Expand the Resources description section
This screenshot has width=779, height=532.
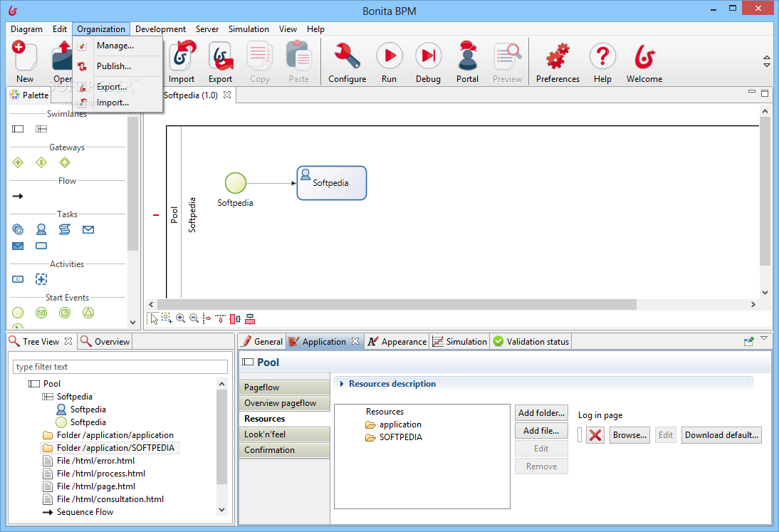click(342, 384)
